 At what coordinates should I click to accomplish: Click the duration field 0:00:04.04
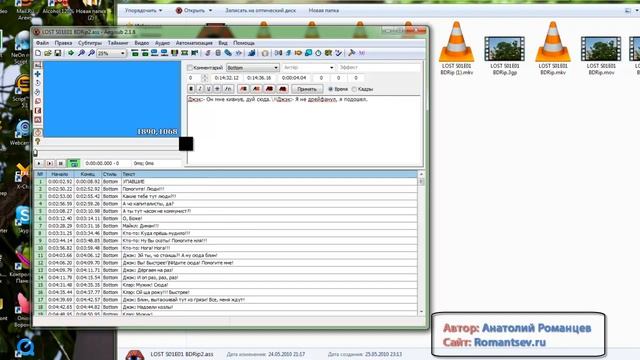click(293, 78)
